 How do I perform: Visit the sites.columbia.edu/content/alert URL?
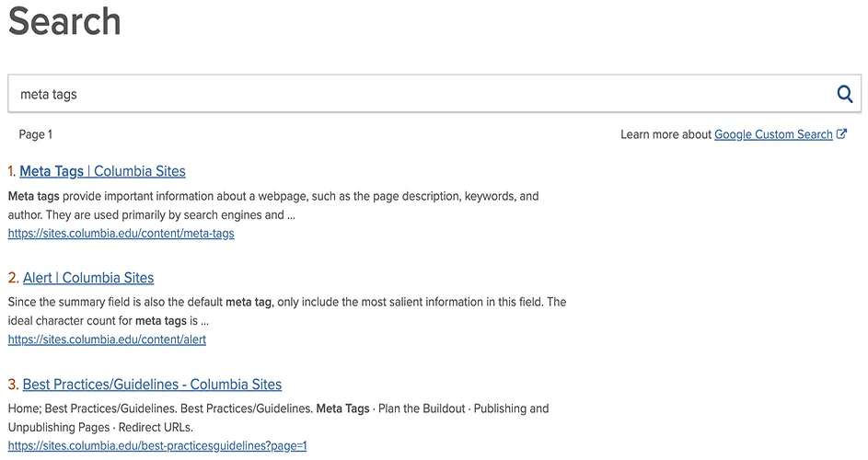tap(107, 339)
